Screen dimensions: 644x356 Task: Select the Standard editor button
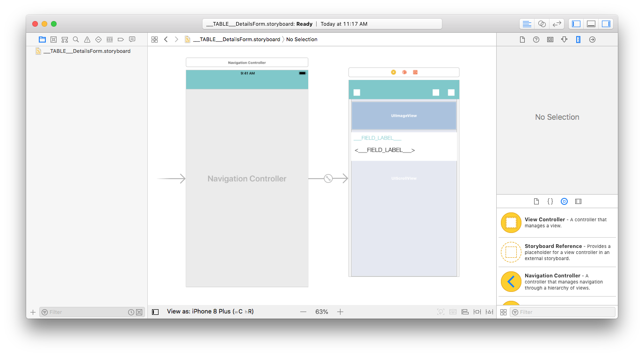coord(527,24)
